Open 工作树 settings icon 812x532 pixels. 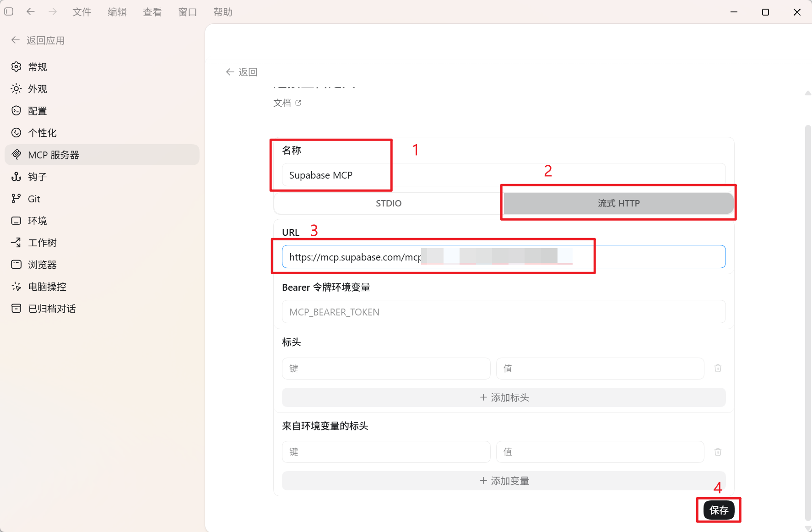coord(16,243)
